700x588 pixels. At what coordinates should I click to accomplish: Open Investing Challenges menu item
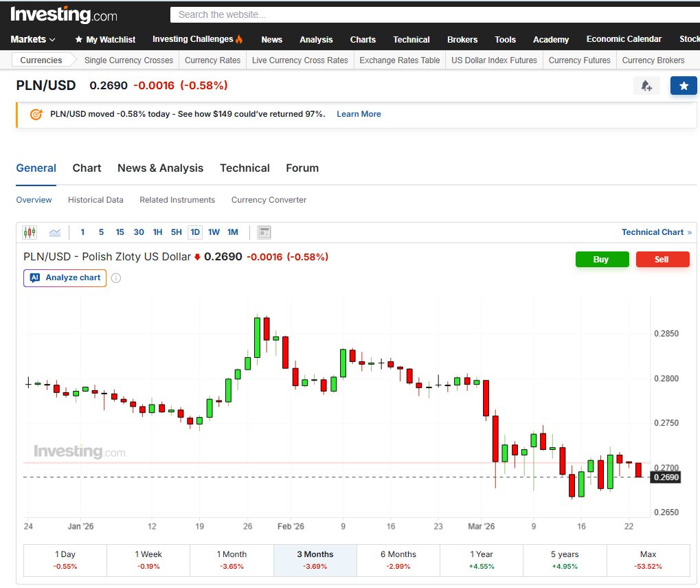[198, 39]
